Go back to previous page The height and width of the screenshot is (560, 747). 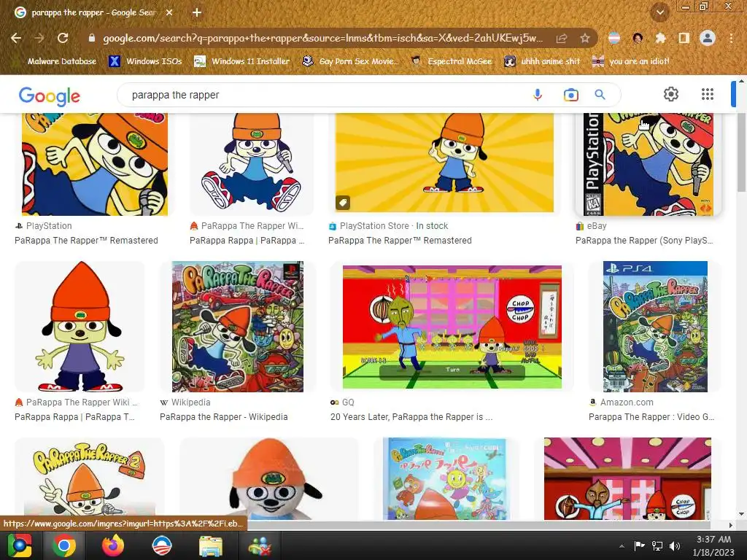[16, 38]
